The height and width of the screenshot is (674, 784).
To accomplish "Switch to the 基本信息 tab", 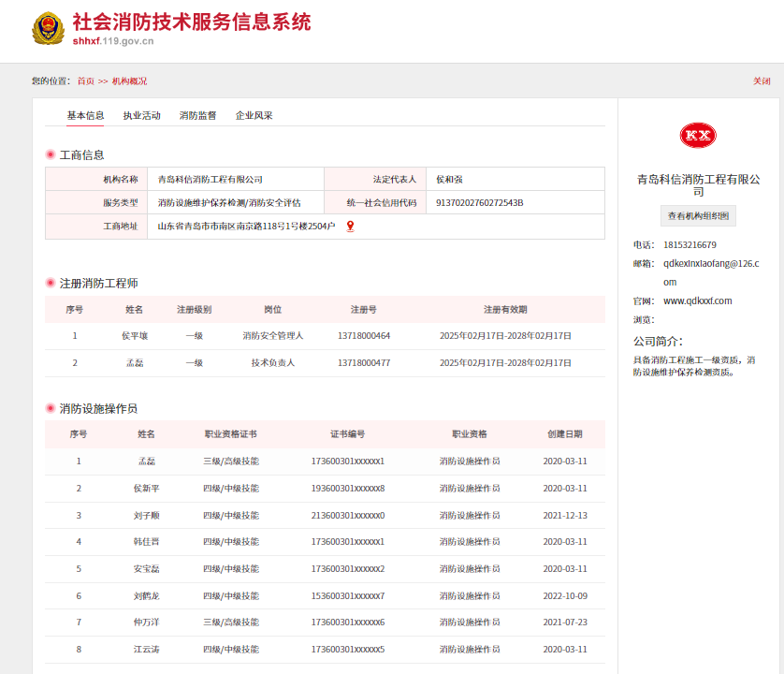I will [85, 116].
